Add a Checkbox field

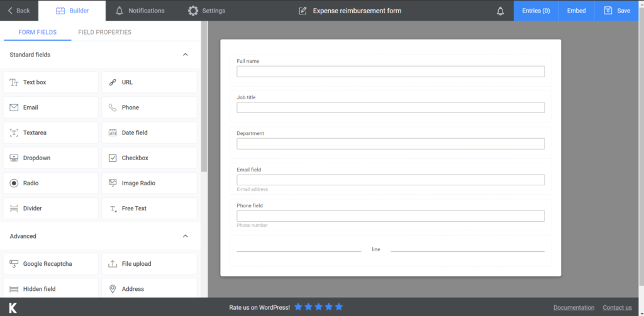[149, 158]
